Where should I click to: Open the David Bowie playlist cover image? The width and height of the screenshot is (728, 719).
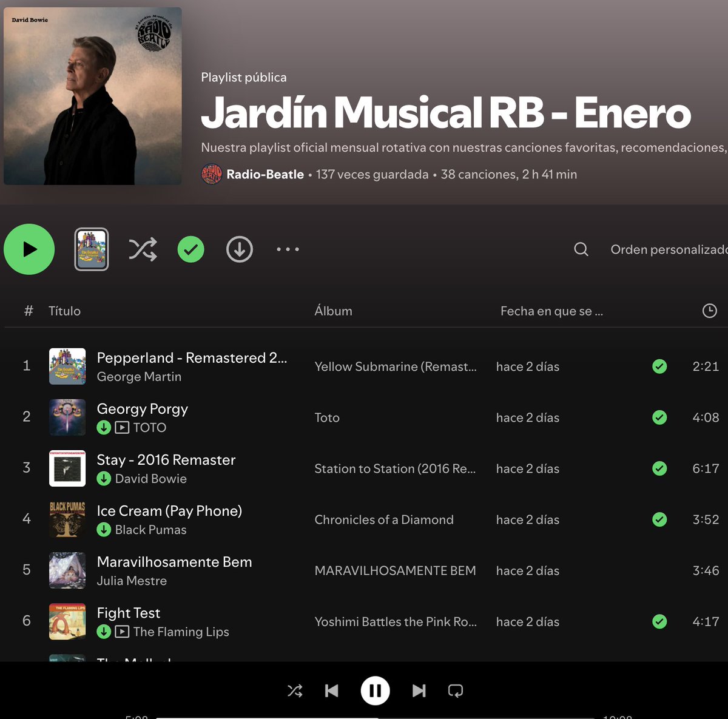tap(93, 96)
